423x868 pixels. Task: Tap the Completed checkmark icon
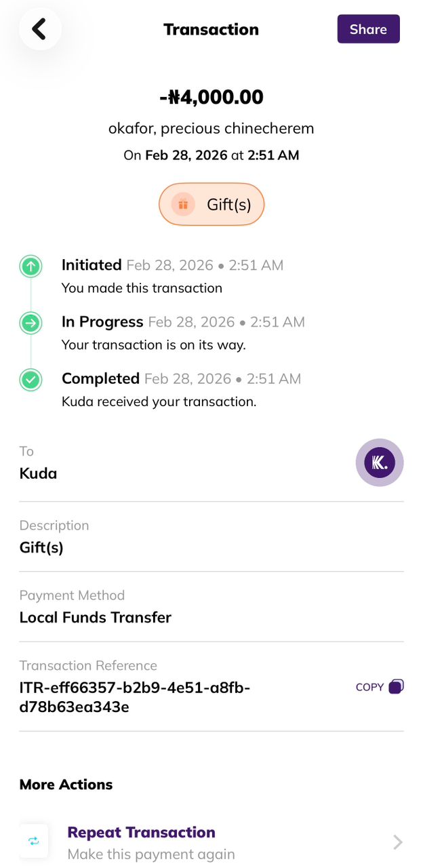pos(31,380)
